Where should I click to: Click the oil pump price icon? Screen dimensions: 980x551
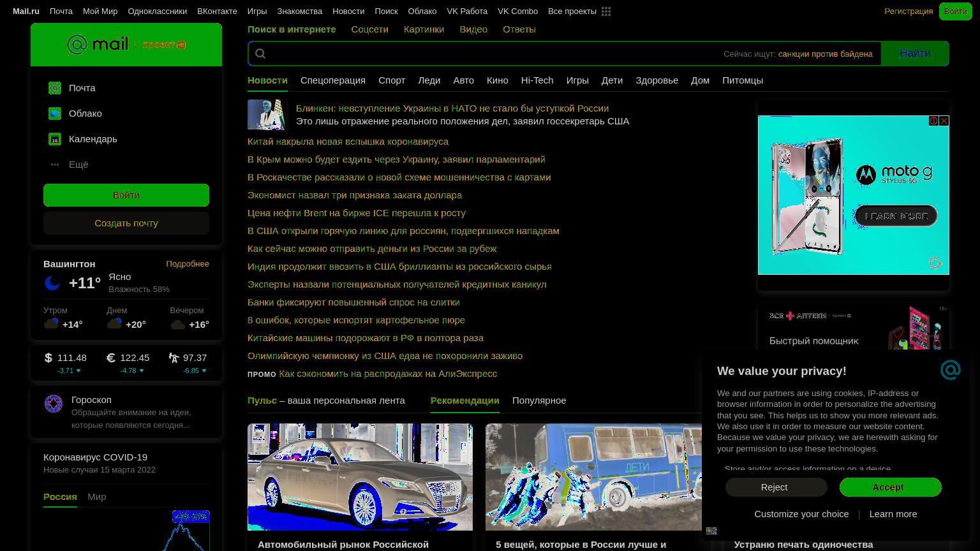pyautogui.click(x=174, y=358)
